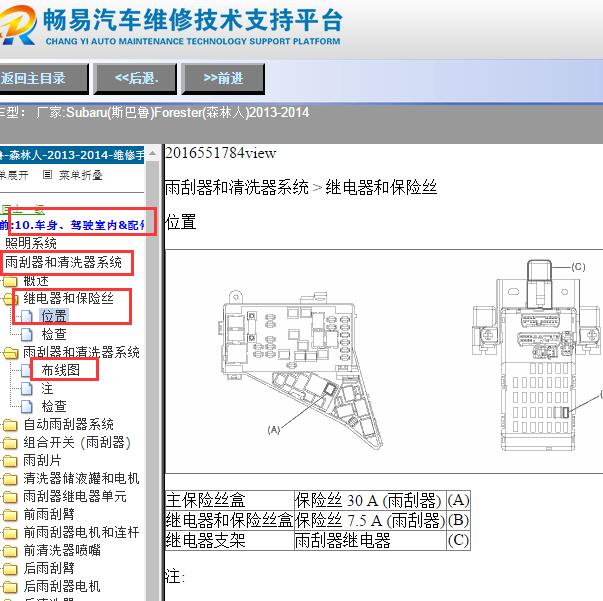
Task: Click table cell 继电器支架
Action: click(x=230, y=541)
